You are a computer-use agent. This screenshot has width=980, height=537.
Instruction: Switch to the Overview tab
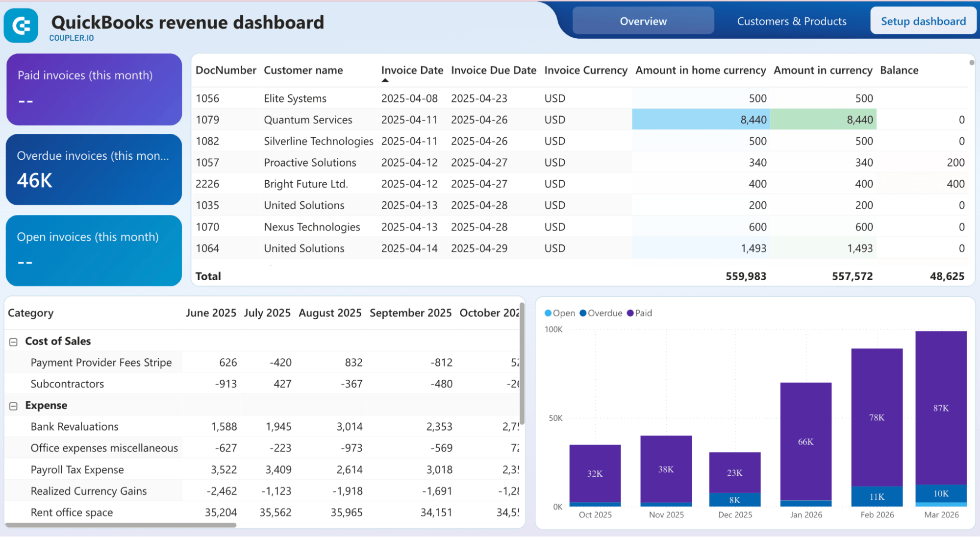tap(643, 21)
